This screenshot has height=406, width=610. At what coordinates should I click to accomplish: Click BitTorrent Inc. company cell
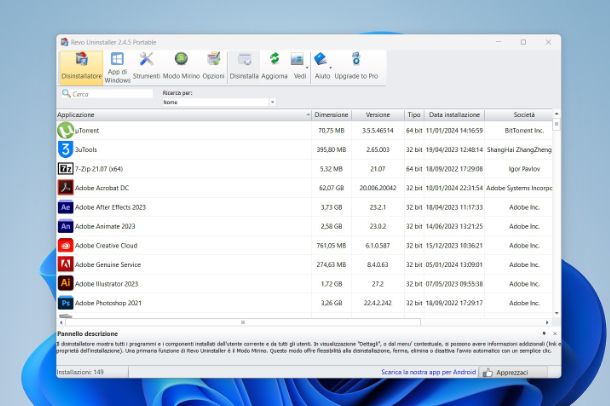[524, 131]
